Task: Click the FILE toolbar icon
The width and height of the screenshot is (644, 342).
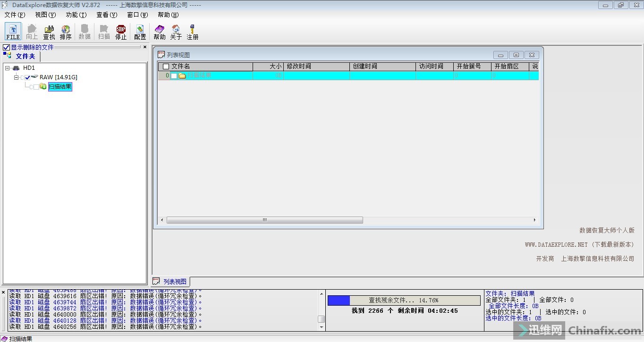Action: [13, 32]
